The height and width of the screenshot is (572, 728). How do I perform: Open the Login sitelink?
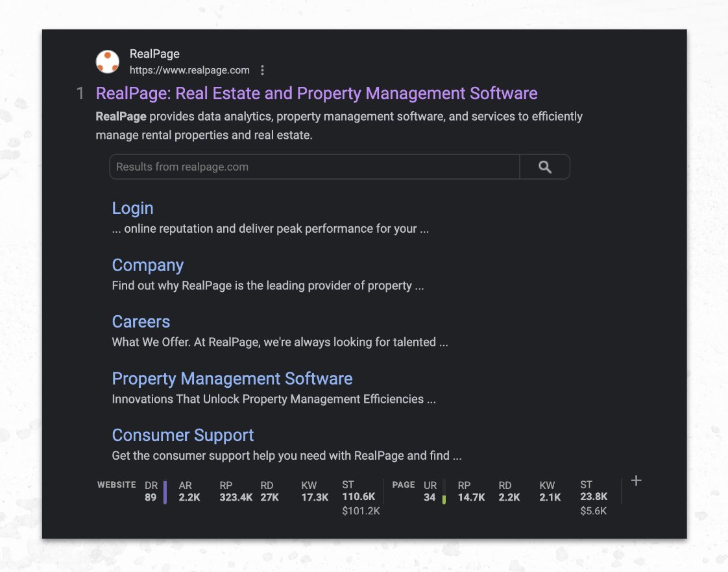(x=132, y=208)
